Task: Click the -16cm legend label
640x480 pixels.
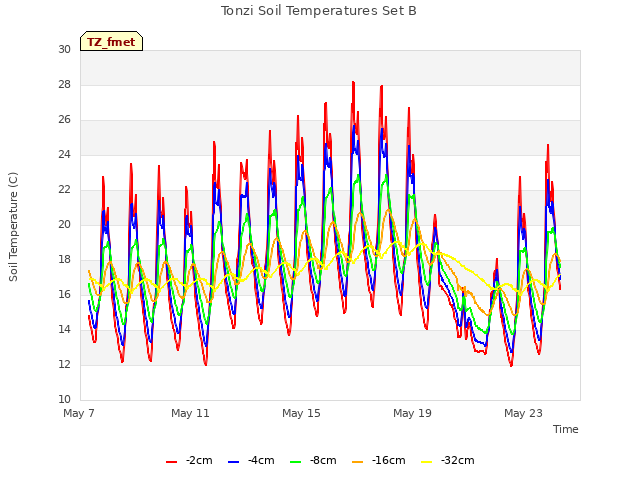Action: click(389, 460)
